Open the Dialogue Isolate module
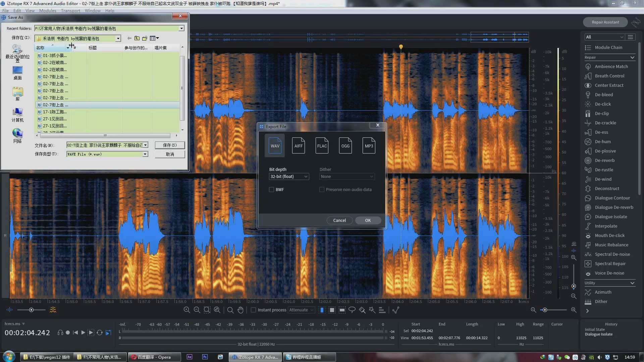 [611, 217]
